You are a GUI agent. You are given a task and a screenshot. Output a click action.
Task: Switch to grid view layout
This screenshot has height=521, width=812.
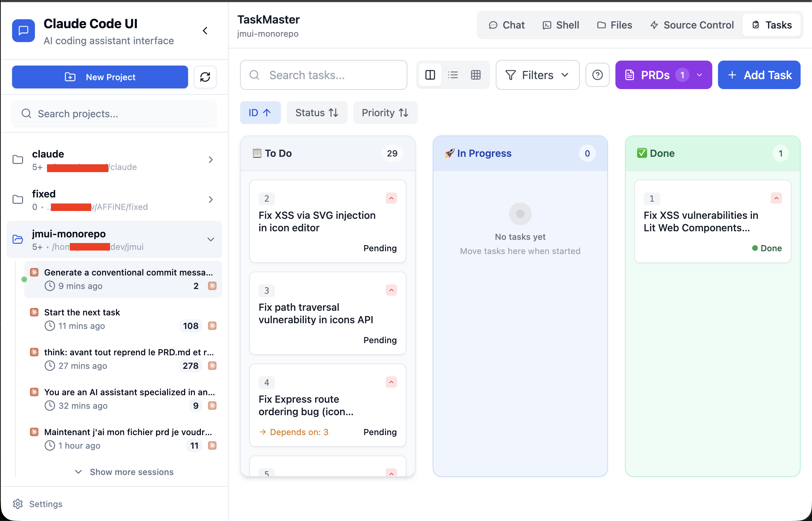click(476, 75)
